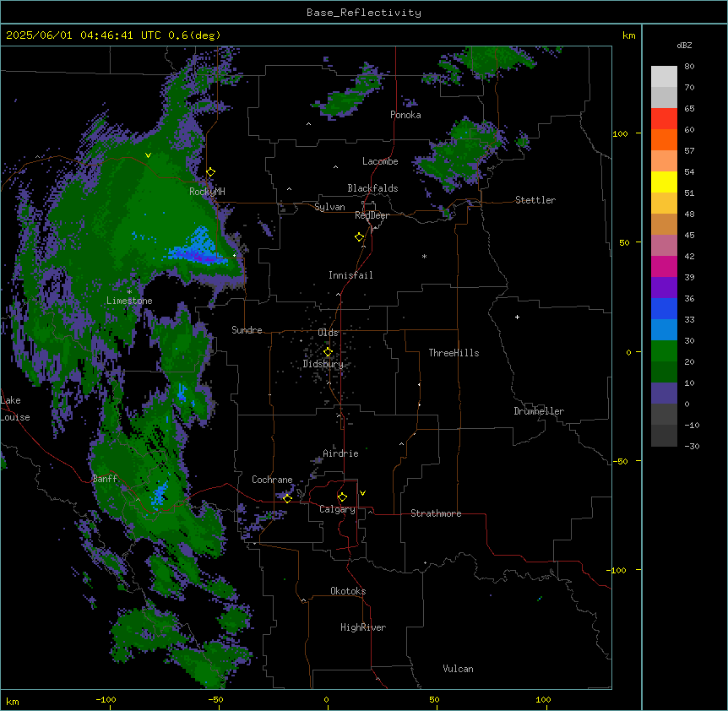Image resolution: width=728 pixels, height=711 pixels.
Task: Click the -30 value in the dBZ legend
Action: pyautogui.click(x=692, y=447)
